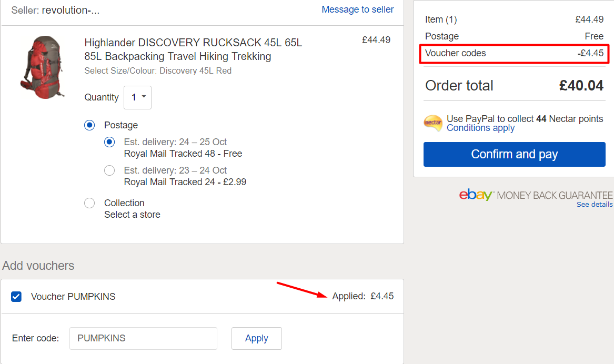
Task: Click the Applied: £4.45 text
Action: click(363, 296)
